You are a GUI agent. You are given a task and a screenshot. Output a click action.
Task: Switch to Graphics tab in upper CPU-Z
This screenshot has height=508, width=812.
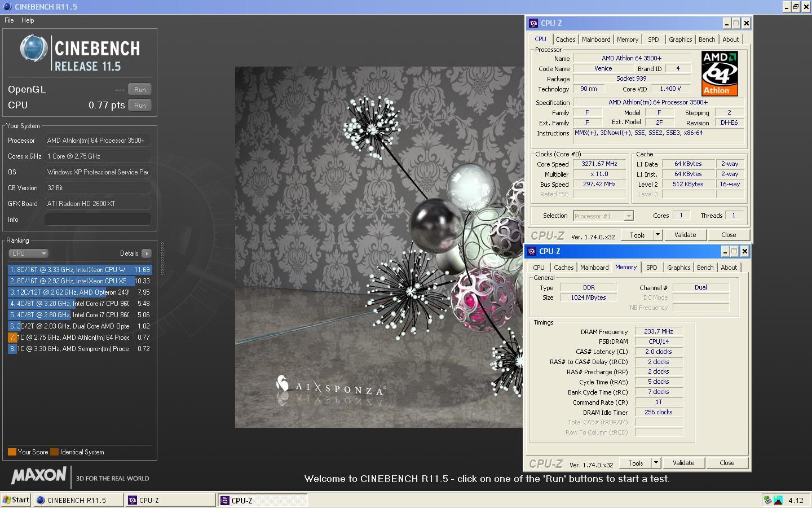tap(681, 40)
